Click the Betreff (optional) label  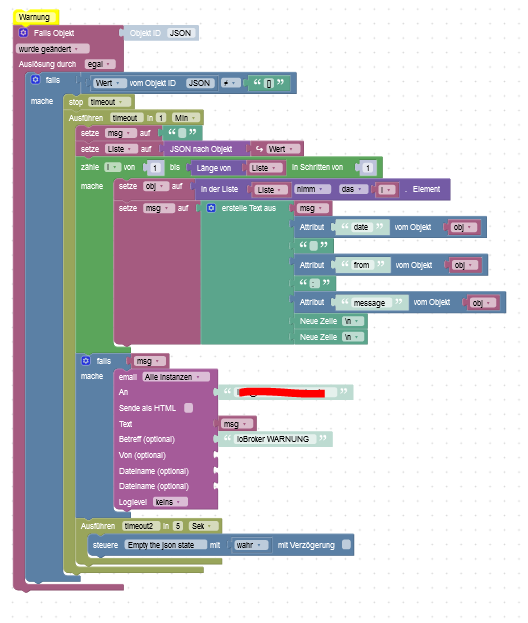coord(147,439)
